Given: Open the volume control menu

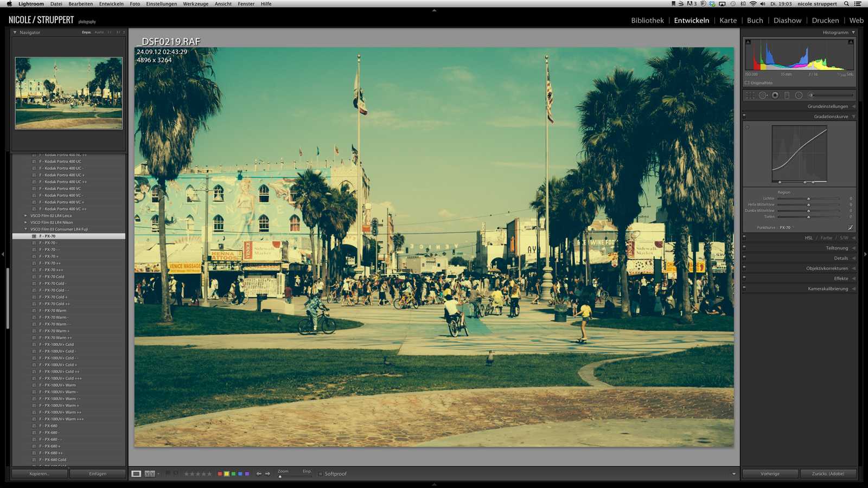Looking at the screenshot, I should tap(763, 4).
